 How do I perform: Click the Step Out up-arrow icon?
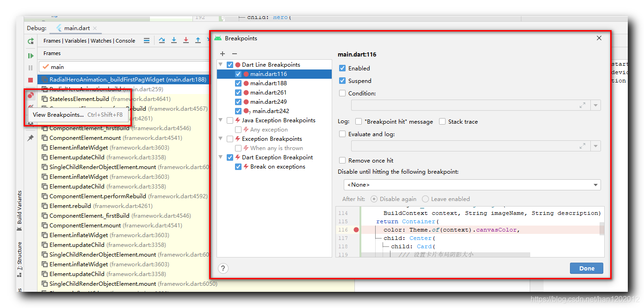pyautogui.click(x=198, y=40)
